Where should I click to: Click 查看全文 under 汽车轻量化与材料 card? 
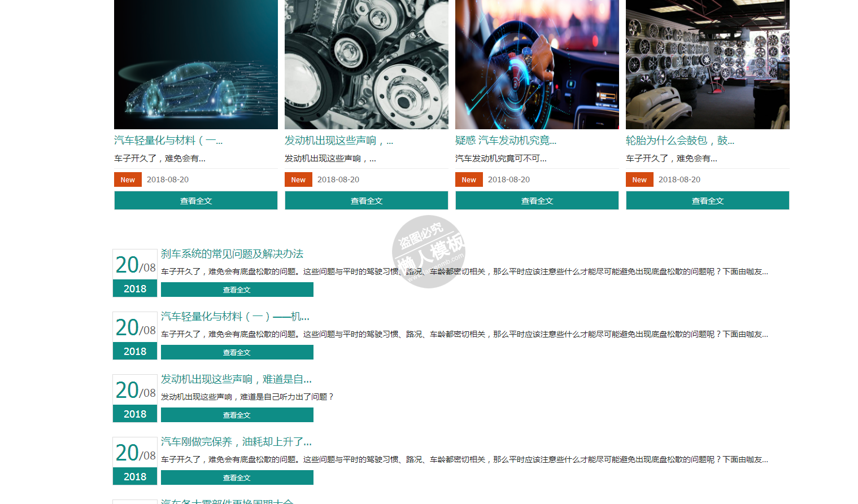click(x=196, y=200)
